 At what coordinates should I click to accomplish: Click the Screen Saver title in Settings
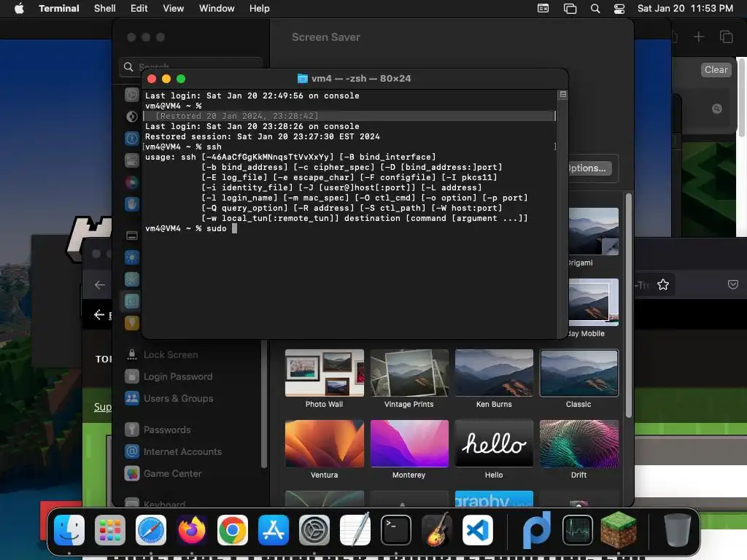tap(326, 37)
